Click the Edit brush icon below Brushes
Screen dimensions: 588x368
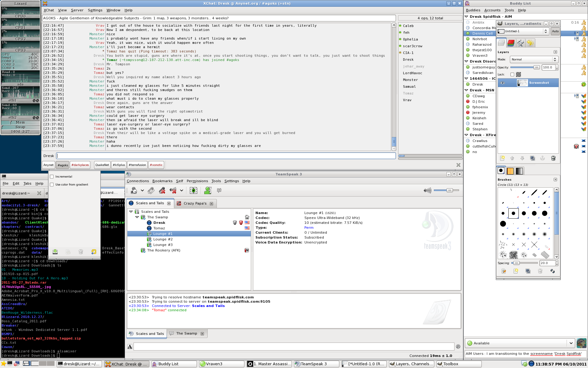pos(504,271)
